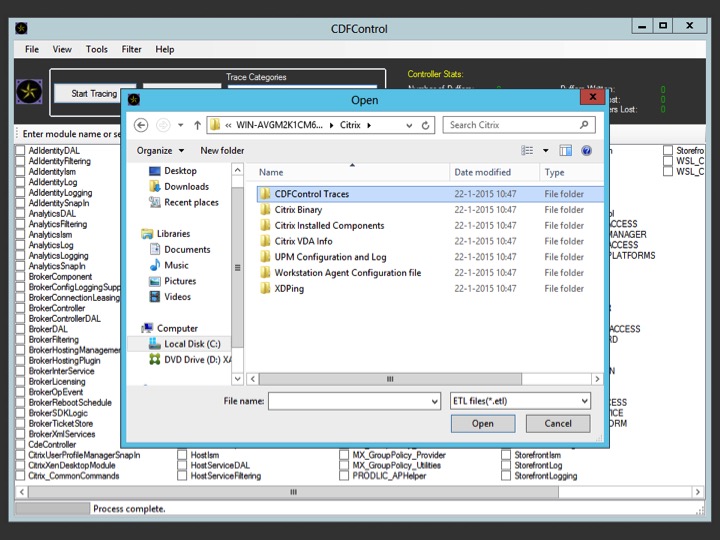Viewport: 720px width, 540px height.
Task: Click the Up one level arrow
Action: pos(197,125)
